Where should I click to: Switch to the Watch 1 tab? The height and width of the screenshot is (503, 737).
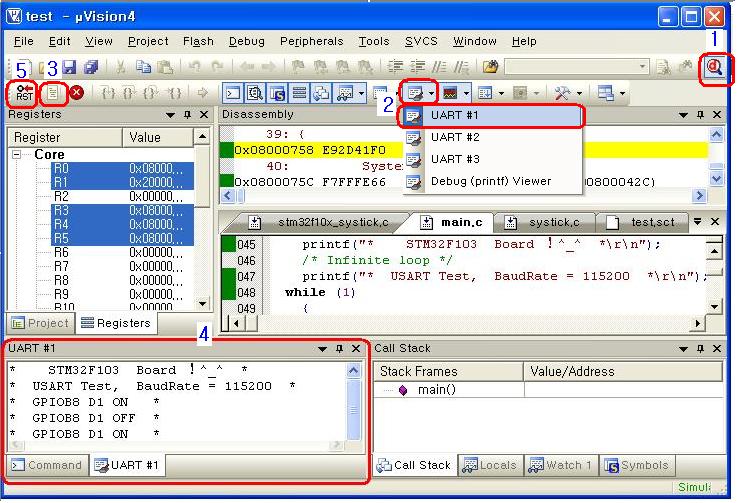coord(560,465)
